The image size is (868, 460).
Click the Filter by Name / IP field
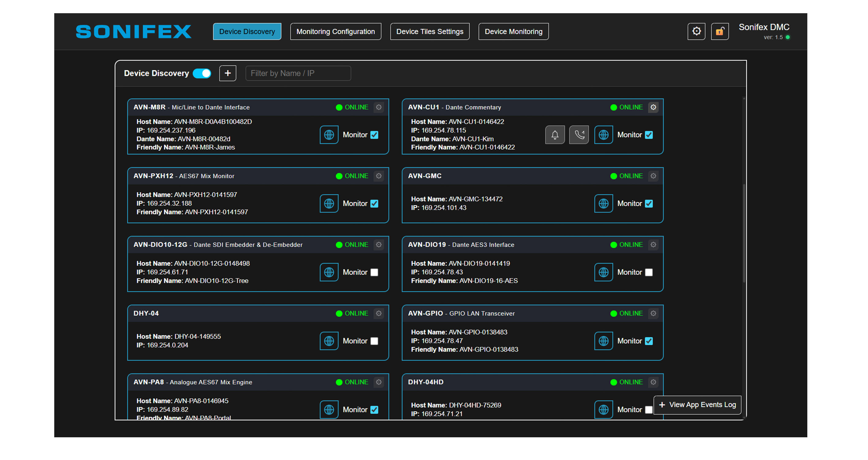coord(298,73)
